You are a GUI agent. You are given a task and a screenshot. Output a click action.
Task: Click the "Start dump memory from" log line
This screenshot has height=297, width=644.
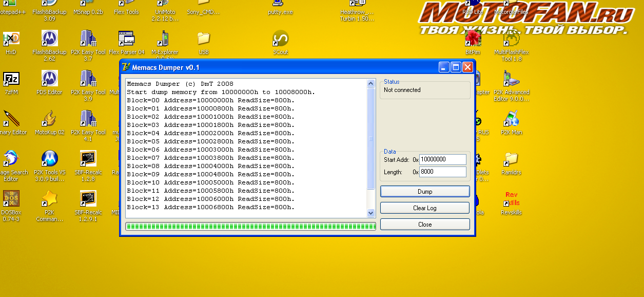tap(221, 92)
